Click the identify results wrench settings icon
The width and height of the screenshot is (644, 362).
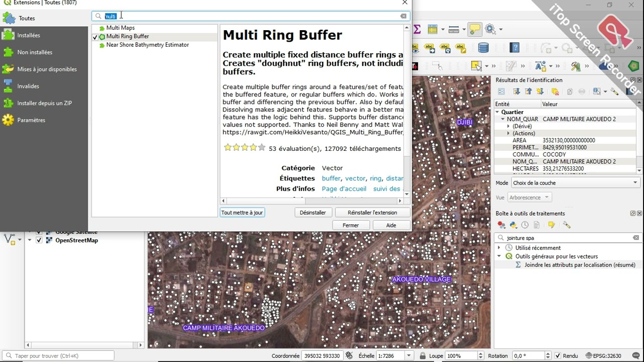tap(614, 92)
